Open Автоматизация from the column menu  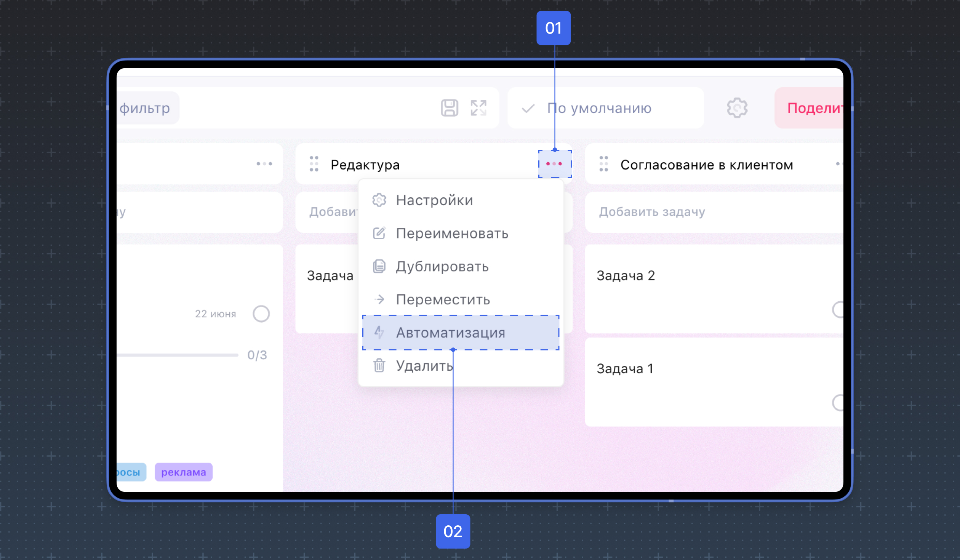(x=461, y=333)
